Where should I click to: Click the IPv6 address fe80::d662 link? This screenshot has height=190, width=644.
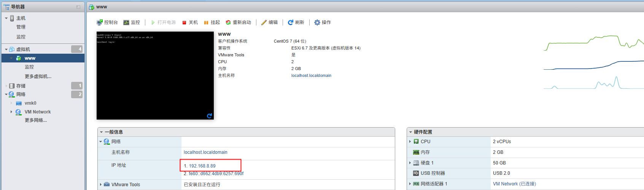click(216, 174)
